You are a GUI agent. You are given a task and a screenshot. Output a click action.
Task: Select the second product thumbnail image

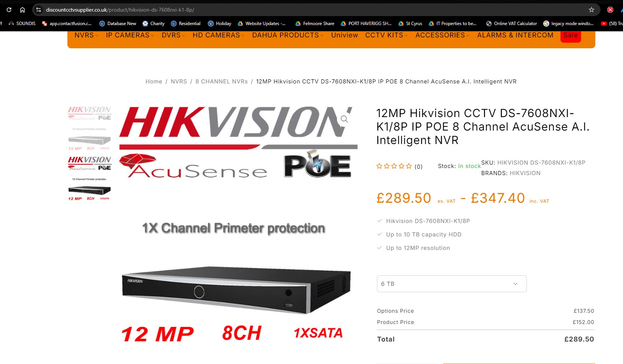(x=89, y=177)
